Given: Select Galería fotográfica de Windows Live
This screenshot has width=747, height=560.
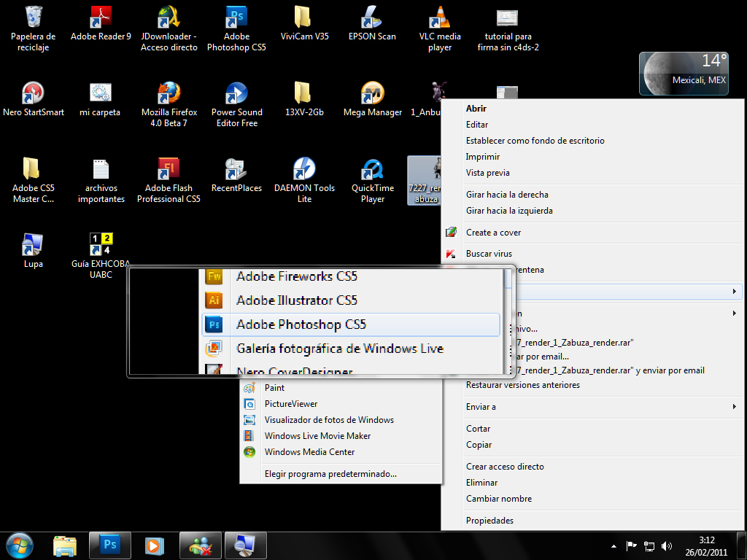Looking at the screenshot, I should [351, 349].
